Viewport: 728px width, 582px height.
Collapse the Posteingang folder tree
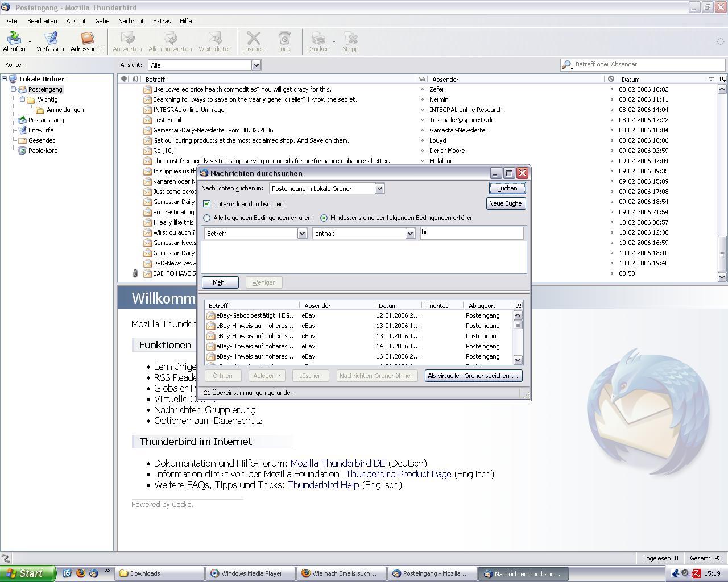tap(14, 89)
